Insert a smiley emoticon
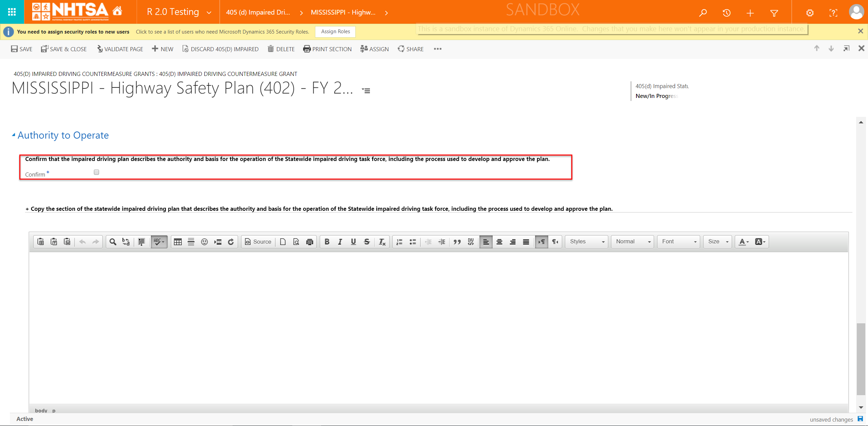The image size is (868, 426). (204, 242)
